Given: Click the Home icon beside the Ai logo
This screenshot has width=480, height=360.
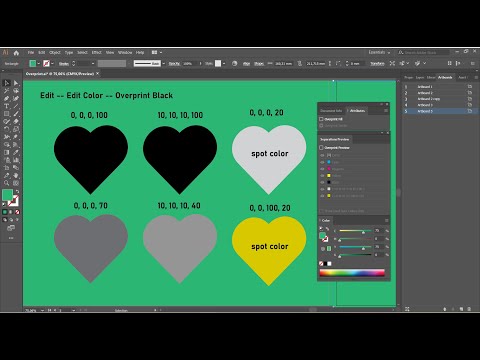Looking at the screenshot, I should click(16, 53).
